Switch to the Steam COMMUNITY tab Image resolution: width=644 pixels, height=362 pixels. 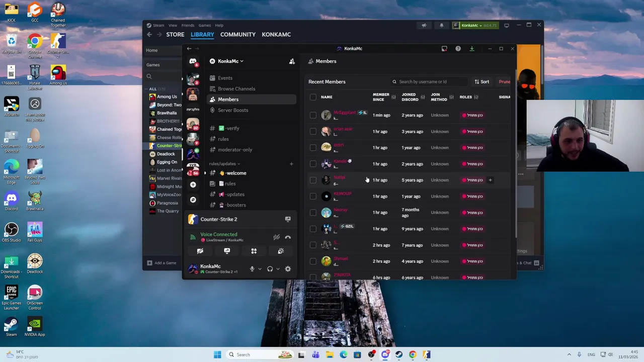coord(238,35)
